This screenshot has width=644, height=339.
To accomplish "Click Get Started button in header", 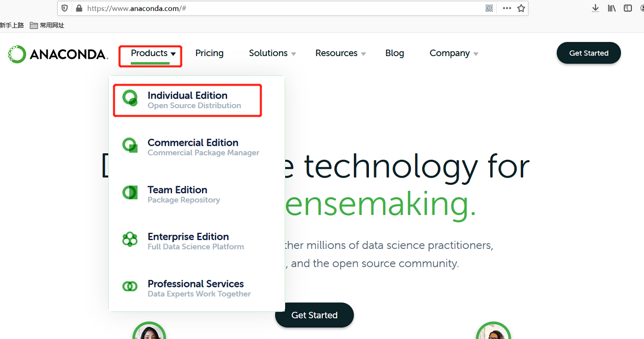I will coord(589,53).
